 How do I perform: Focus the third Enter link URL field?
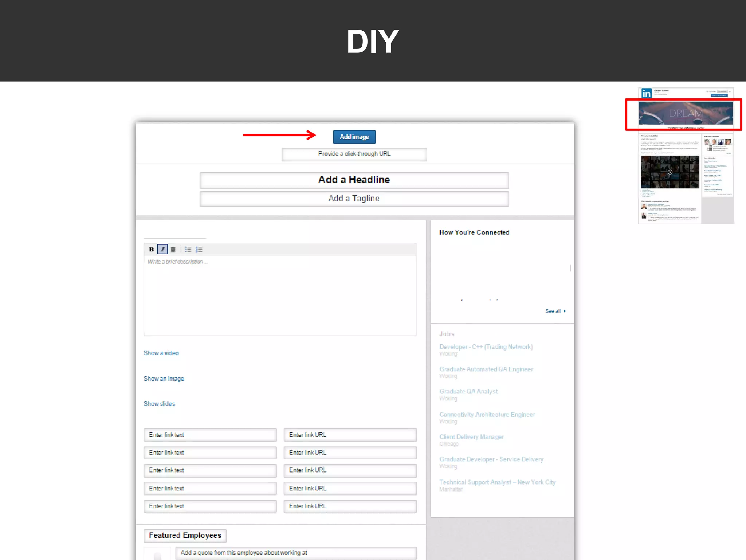click(x=350, y=470)
